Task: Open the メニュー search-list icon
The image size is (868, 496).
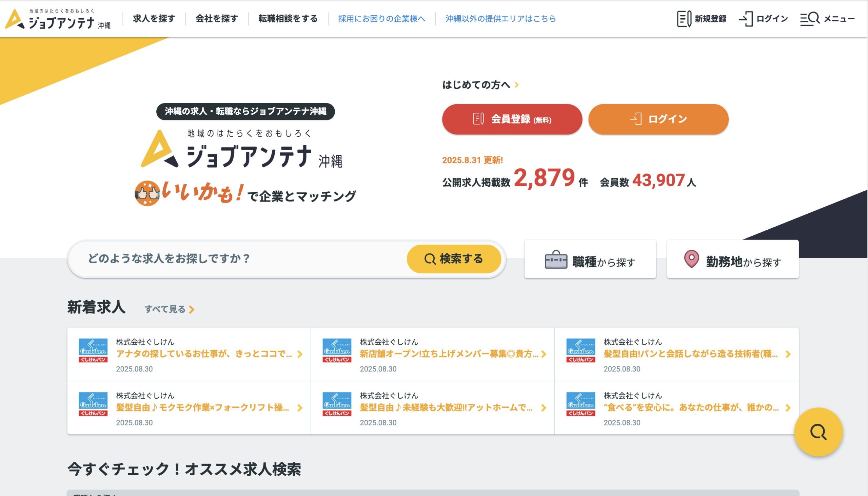Action: coord(809,19)
